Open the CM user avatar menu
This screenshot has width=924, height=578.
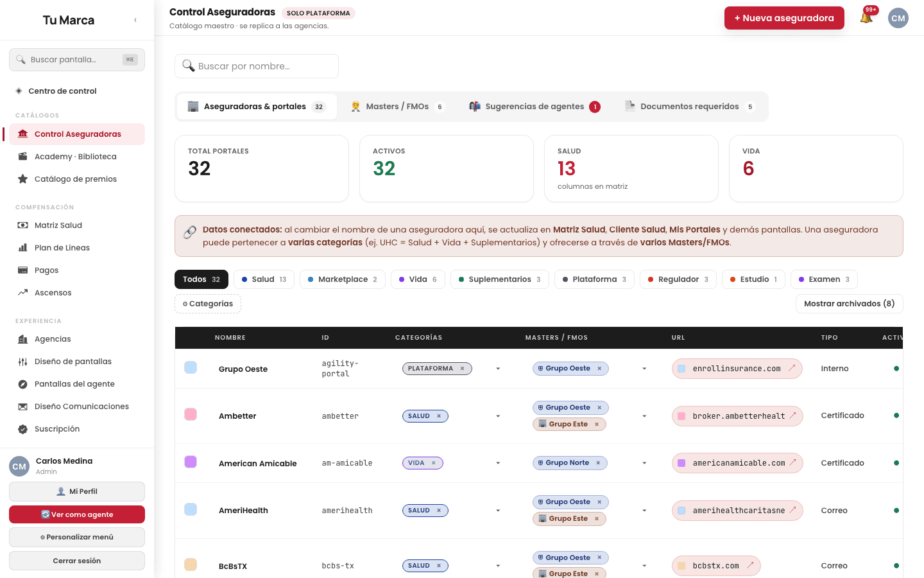click(x=898, y=18)
